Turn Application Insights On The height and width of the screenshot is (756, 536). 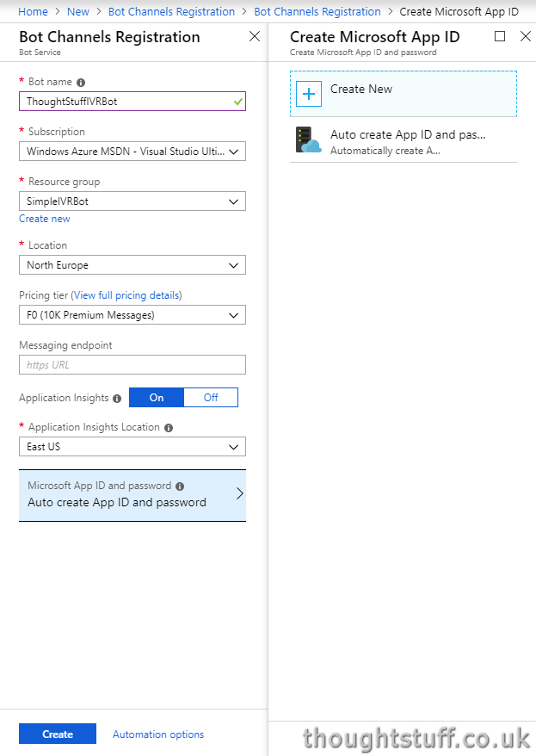(157, 397)
